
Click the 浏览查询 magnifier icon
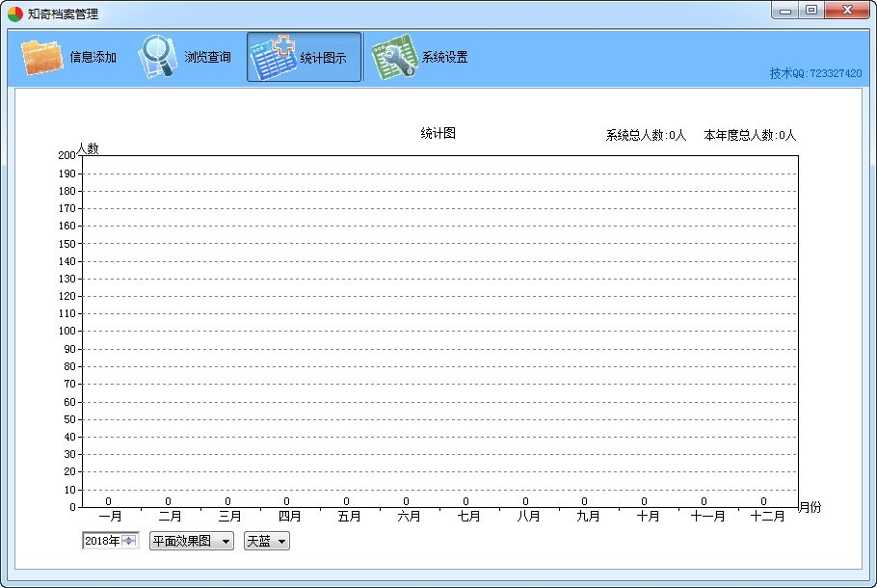pyautogui.click(x=156, y=57)
